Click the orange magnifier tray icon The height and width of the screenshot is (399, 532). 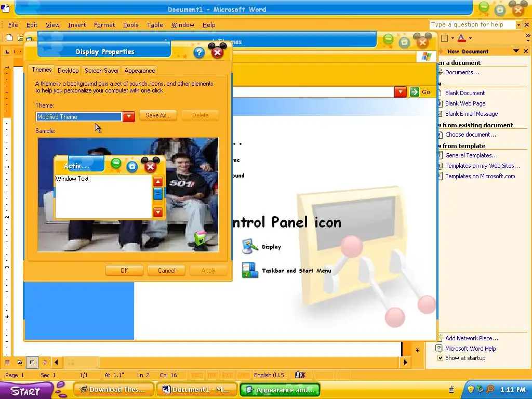point(490,389)
